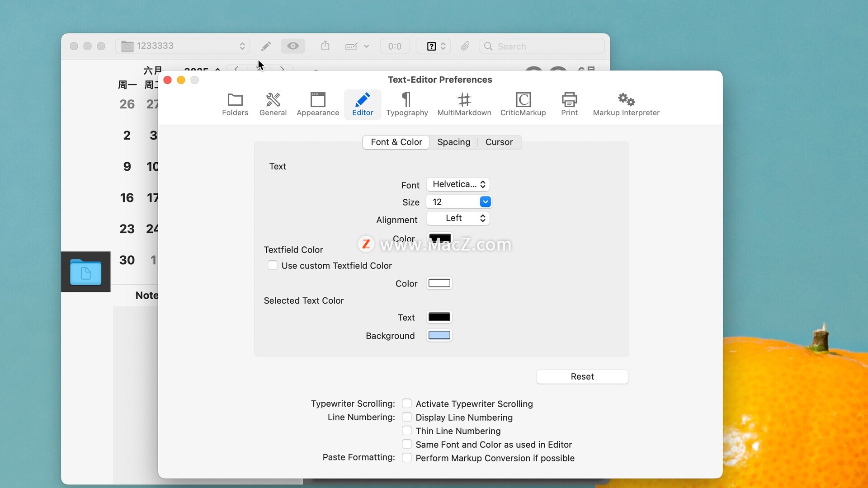Switch to the Spacing tab
The height and width of the screenshot is (488, 868).
coord(453,142)
